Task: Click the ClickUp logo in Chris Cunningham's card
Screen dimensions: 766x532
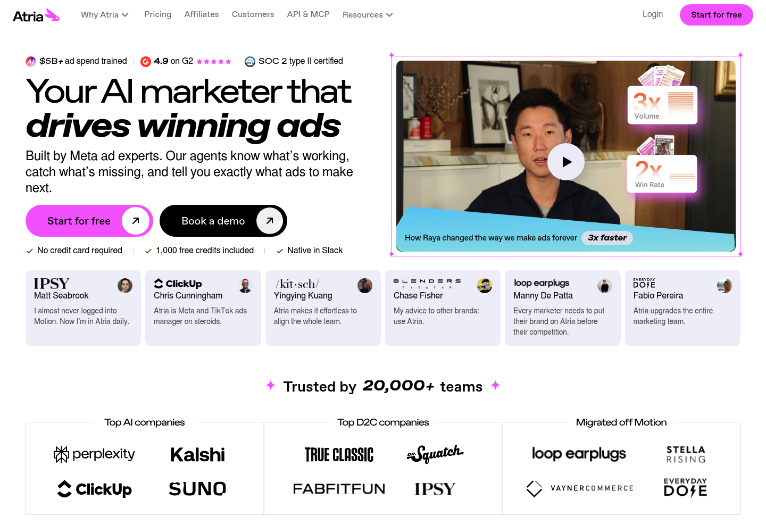Action: point(178,284)
